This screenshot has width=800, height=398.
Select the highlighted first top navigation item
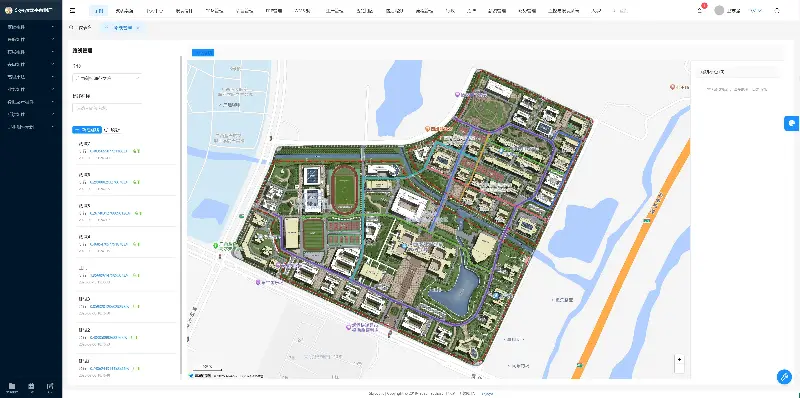click(x=98, y=10)
